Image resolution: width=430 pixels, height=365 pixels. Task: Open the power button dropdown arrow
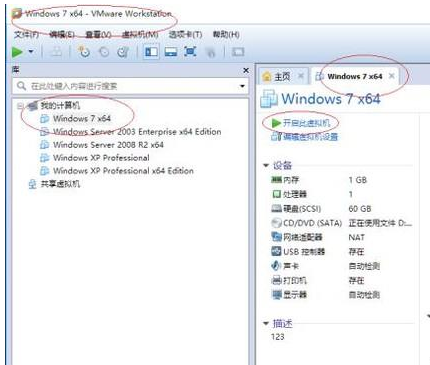31,52
